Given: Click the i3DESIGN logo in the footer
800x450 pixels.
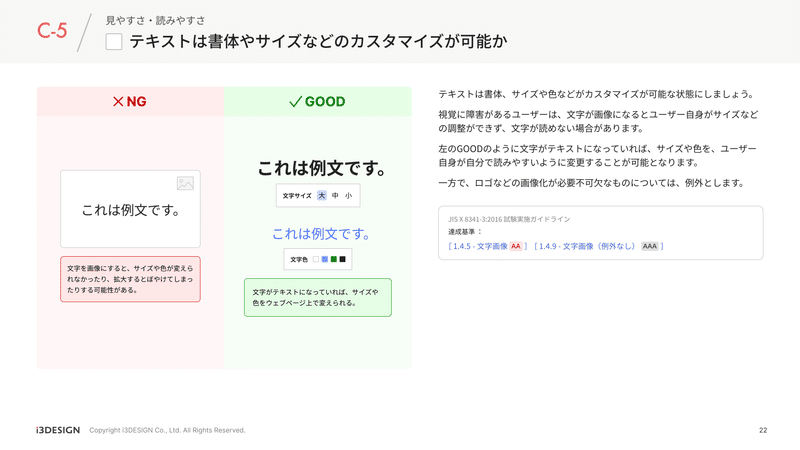Looking at the screenshot, I should (x=58, y=430).
